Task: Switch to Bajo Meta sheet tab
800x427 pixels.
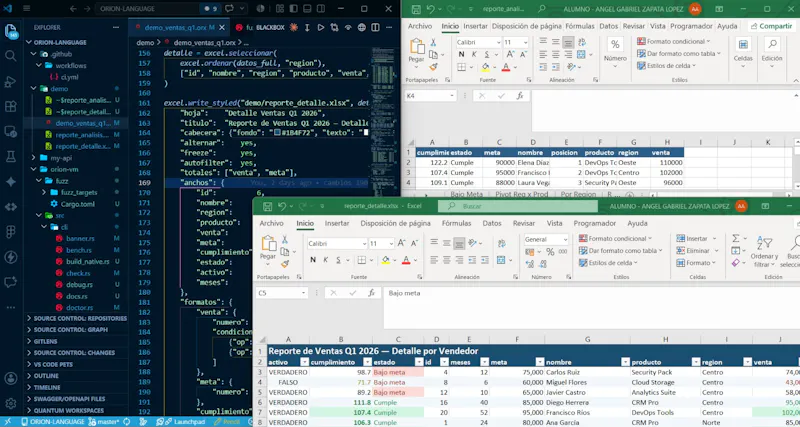Action: point(466,194)
